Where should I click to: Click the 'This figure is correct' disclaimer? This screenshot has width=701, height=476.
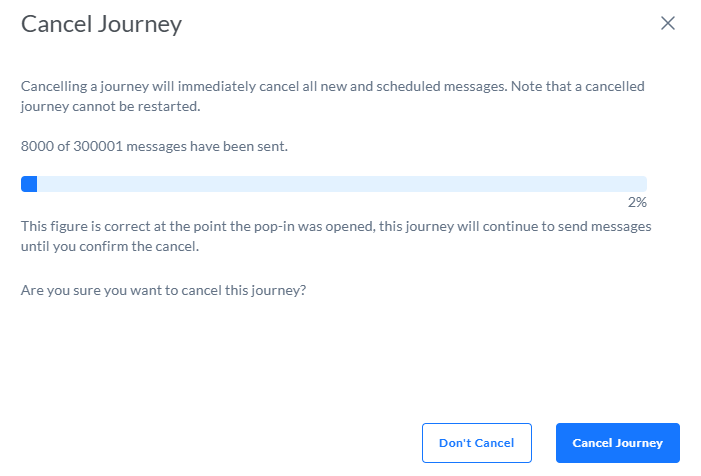pyautogui.click(x=335, y=226)
